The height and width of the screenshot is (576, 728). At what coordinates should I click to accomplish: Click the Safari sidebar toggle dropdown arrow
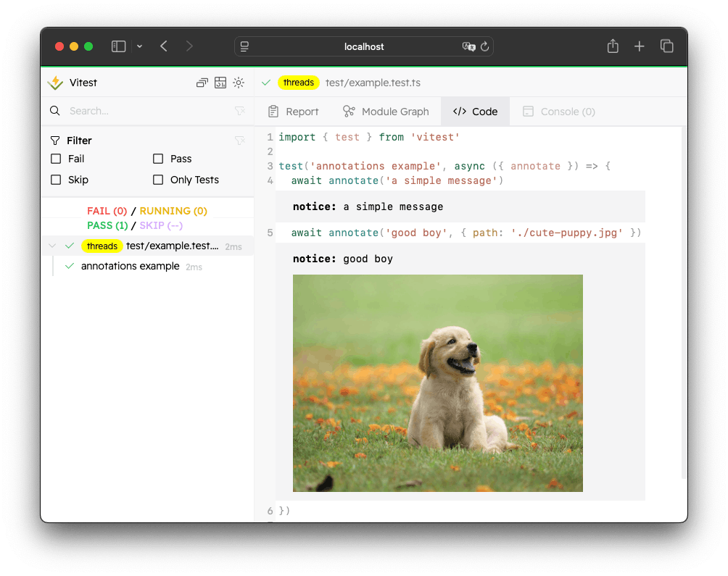[x=140, y=46]
